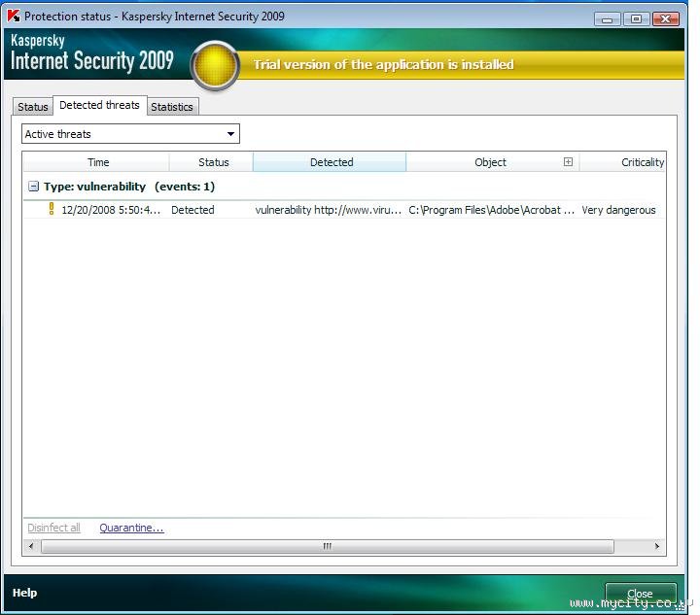Viewport: 700px width, 615px height.
Task: Minimize the Kaspersky window
Action: [607, 18]
